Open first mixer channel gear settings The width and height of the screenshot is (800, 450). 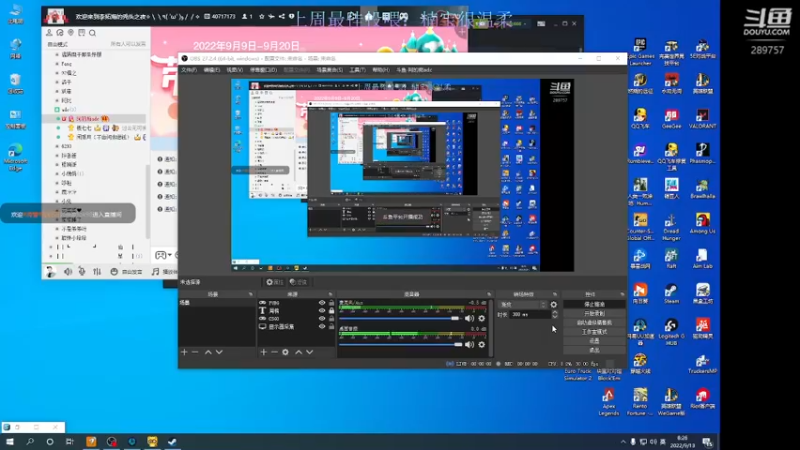click(x=482, y=318)
